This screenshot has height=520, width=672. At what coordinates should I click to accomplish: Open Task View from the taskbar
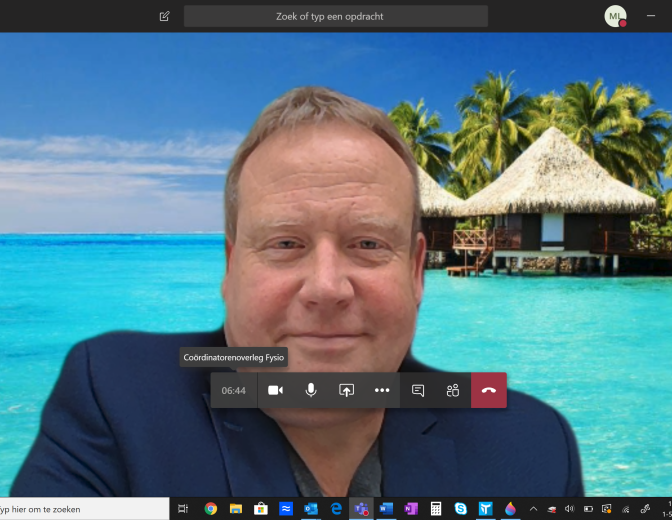point(183,509)
